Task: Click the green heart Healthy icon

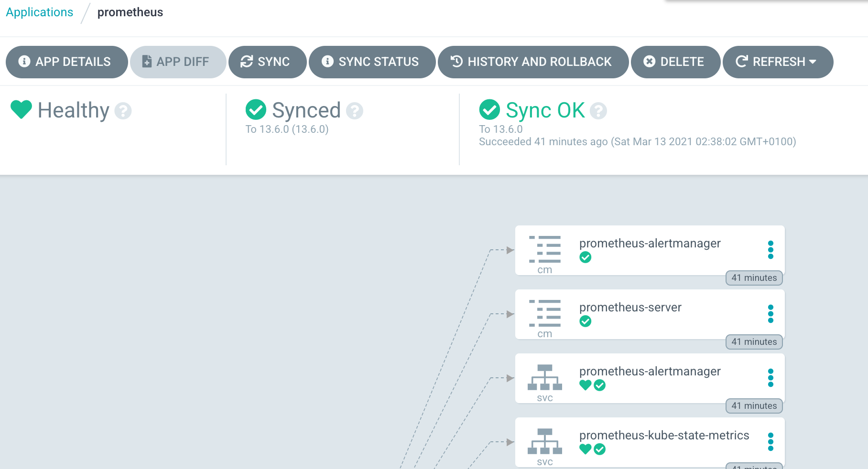Action: tap(22, 109)
